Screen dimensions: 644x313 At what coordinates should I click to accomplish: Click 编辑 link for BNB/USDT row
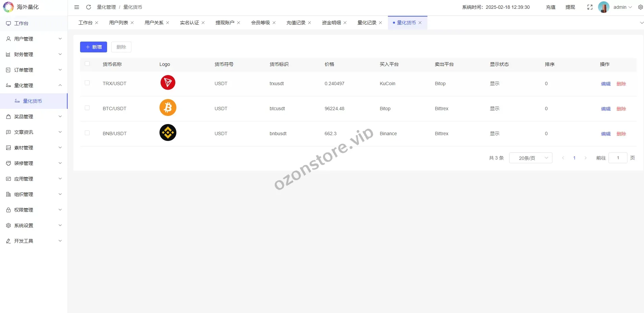coord(605,134)
